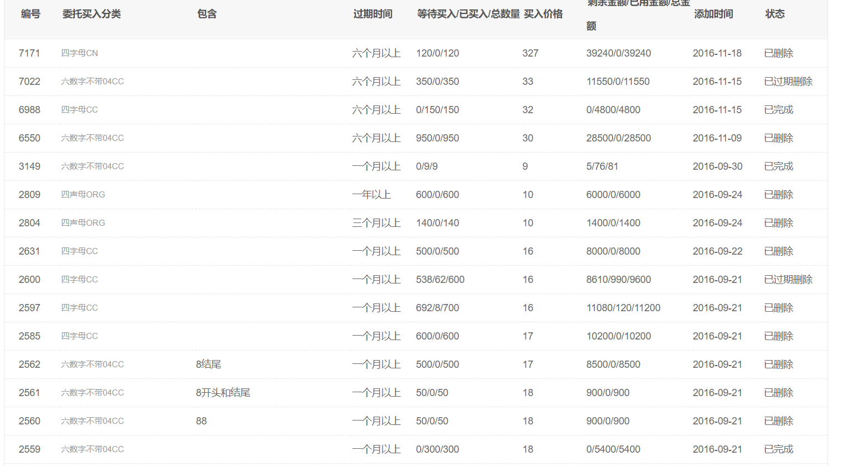
Task: Click the 8开头和结尾 cell in row 2561
Action: coord(223,393)
